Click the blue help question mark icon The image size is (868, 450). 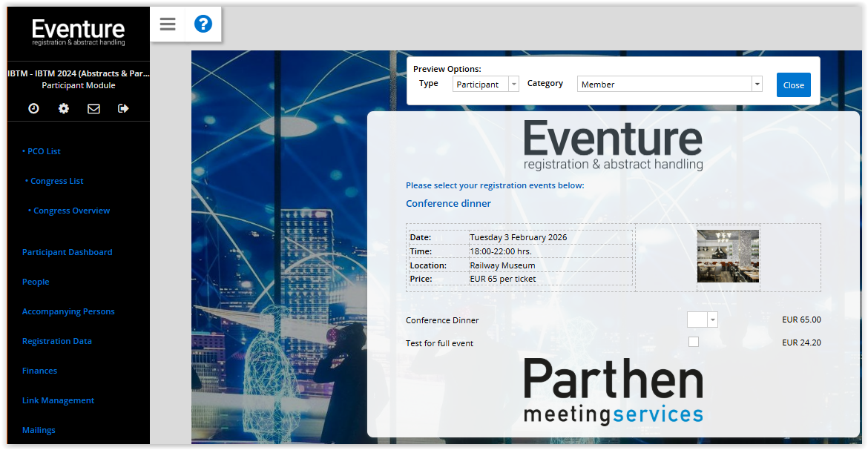click(x=203, y=24)
